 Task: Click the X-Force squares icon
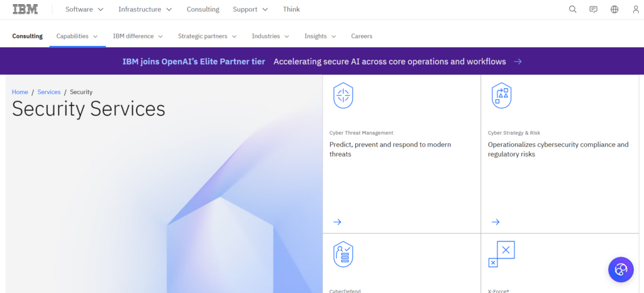point(501,254)
